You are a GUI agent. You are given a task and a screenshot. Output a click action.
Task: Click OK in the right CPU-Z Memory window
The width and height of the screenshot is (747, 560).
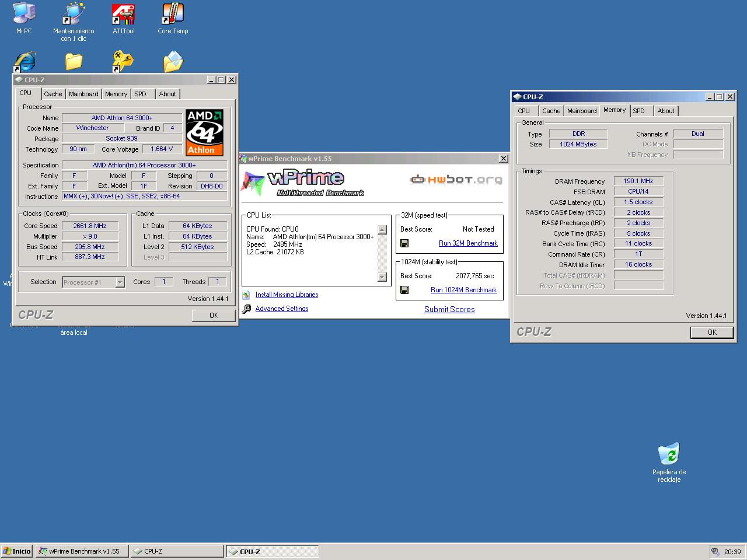click(x=712, y=332)
